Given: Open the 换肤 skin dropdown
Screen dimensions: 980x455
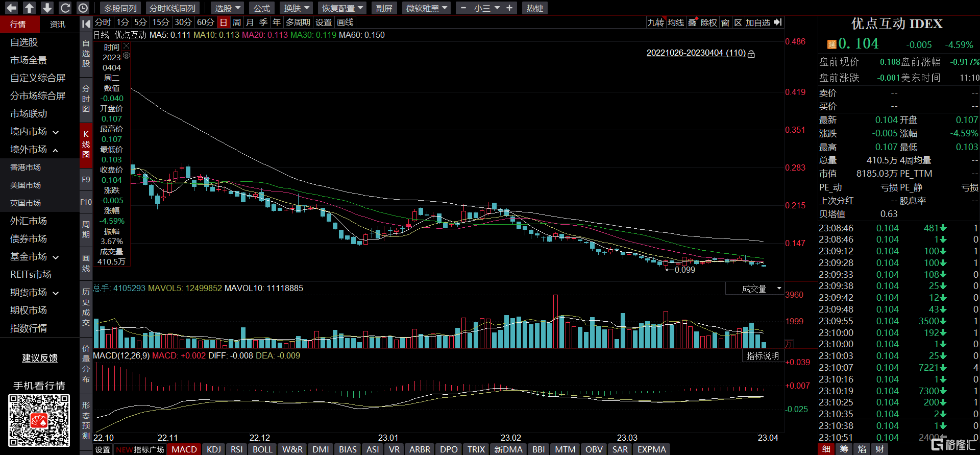Looking at the screenshot, I should 297,8.
